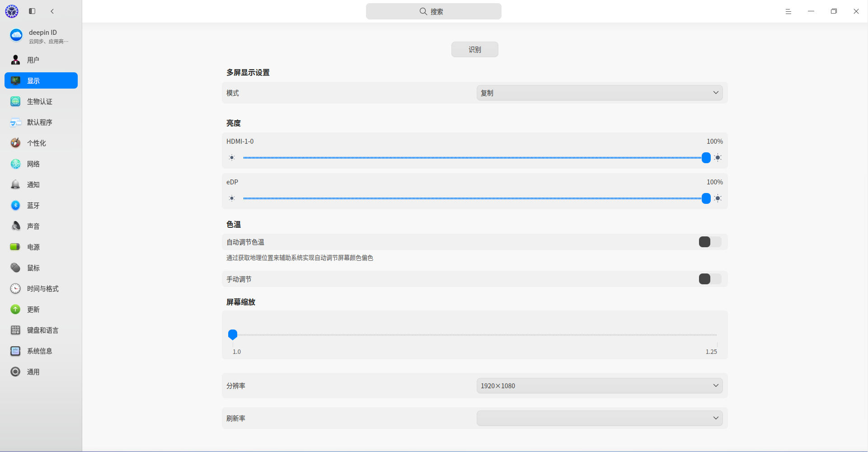This screenshot has height=452, width=868.
Task: Open the 模式 复制 dropdown
Action: point(600,93)
